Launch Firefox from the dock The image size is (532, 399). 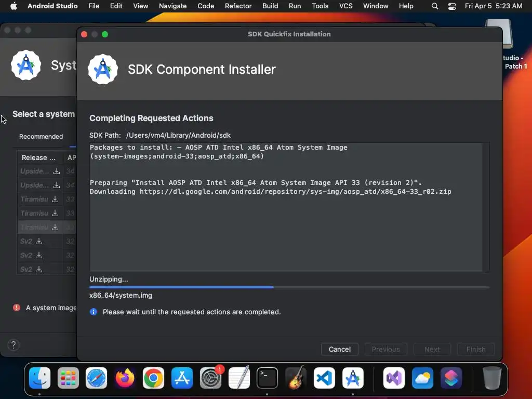125,378
